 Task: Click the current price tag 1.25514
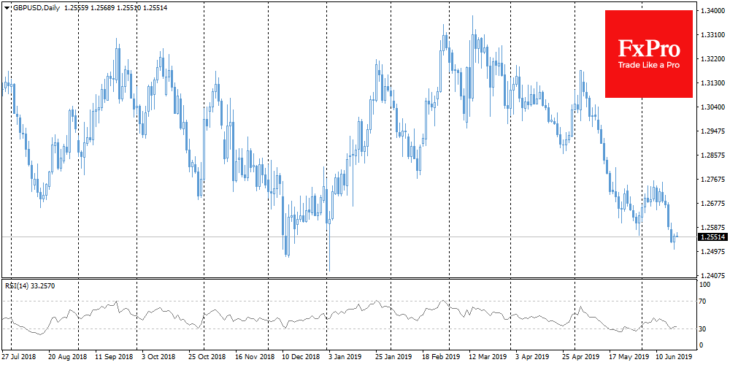(x=712, y=237)
